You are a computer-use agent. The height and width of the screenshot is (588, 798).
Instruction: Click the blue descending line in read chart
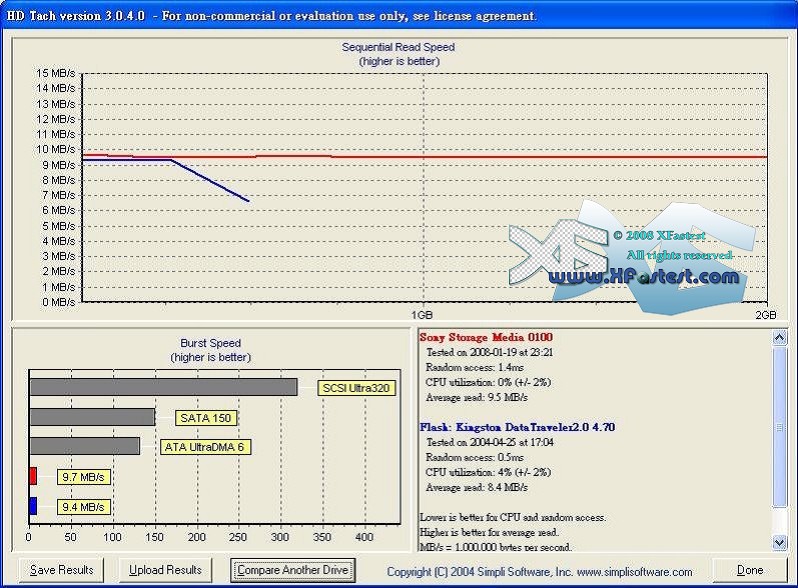coord(210,181)
